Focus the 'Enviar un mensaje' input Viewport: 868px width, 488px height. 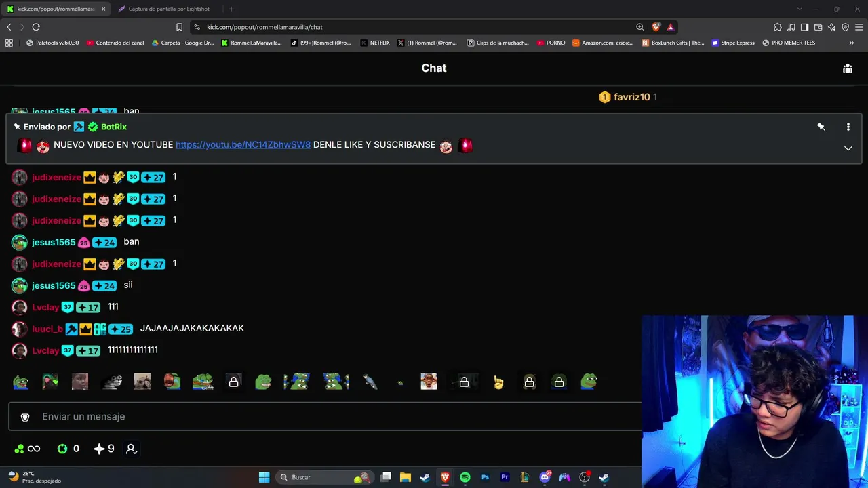point(325,417)
